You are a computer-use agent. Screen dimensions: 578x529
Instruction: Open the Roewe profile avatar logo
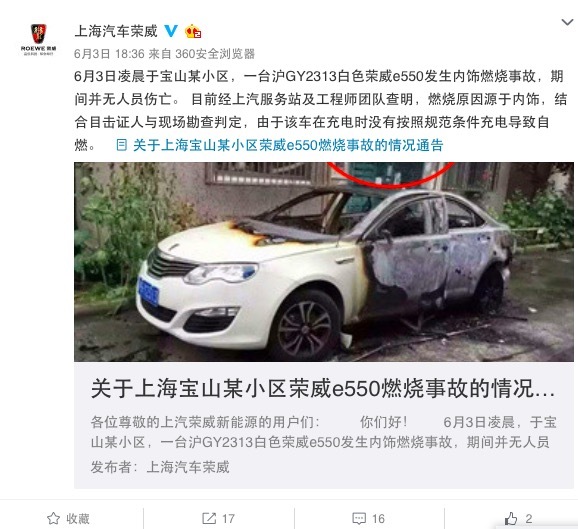(38, 39)
